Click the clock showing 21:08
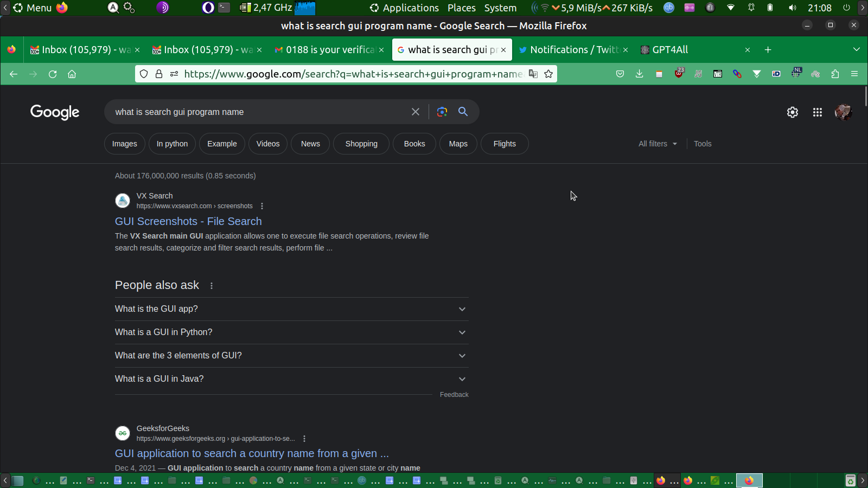 tap(820, 8)
